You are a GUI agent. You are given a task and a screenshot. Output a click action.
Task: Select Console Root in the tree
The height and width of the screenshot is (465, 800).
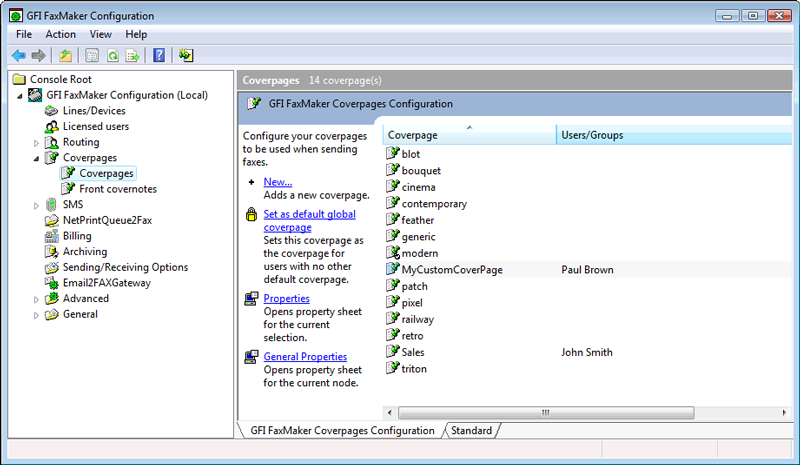(x=61, y=79)
